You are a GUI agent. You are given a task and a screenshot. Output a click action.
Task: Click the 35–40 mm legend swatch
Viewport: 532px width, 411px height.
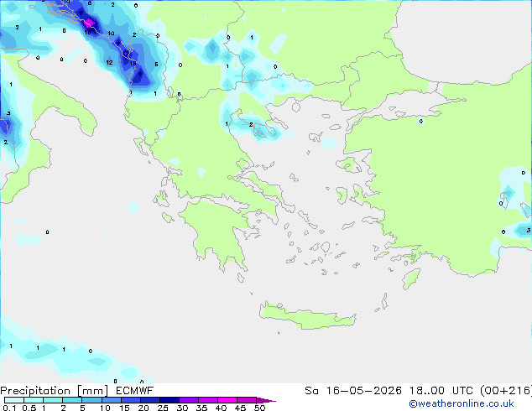coord(207,400)
